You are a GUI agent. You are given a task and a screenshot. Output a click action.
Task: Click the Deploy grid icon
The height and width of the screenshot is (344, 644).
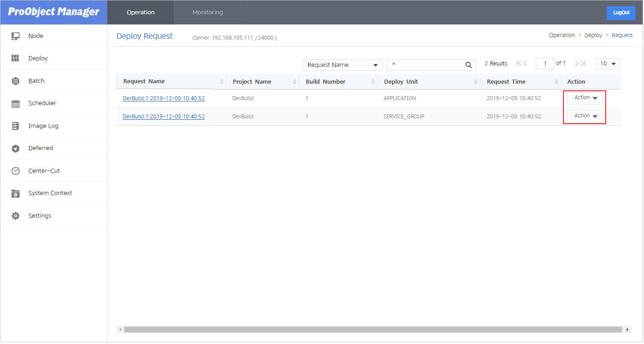tap(16, 58)
